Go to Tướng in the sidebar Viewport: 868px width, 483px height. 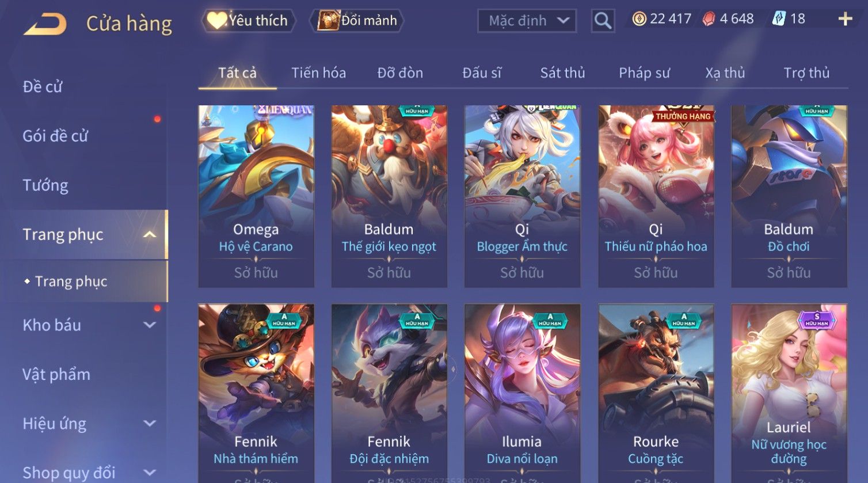(x=45, y=185)
